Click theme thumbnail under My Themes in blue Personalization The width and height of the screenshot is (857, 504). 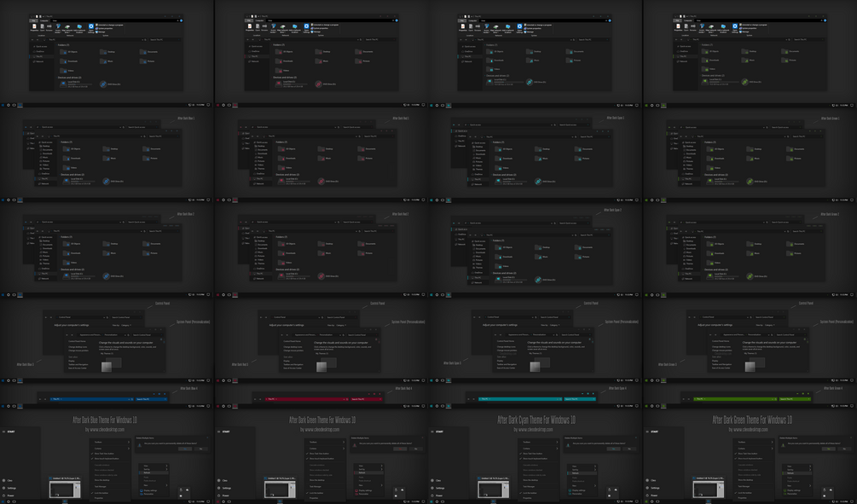pyautogui.click(x=112, y=365)
